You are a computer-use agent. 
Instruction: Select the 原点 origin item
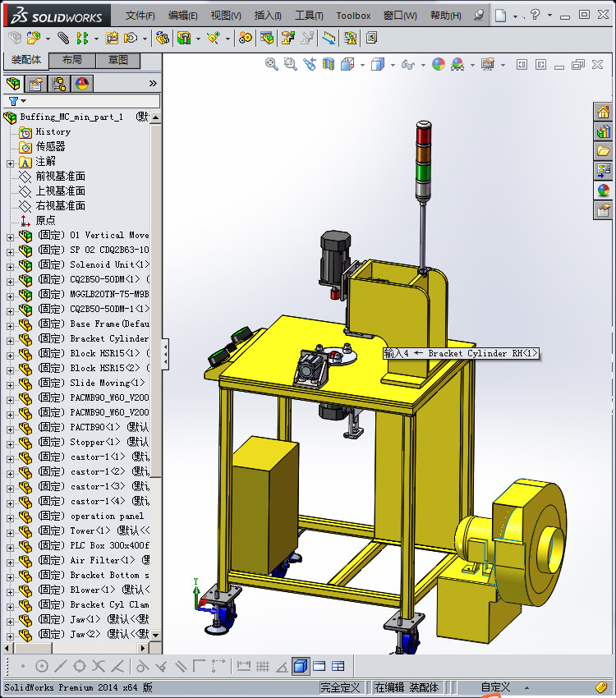pos(45,220)
